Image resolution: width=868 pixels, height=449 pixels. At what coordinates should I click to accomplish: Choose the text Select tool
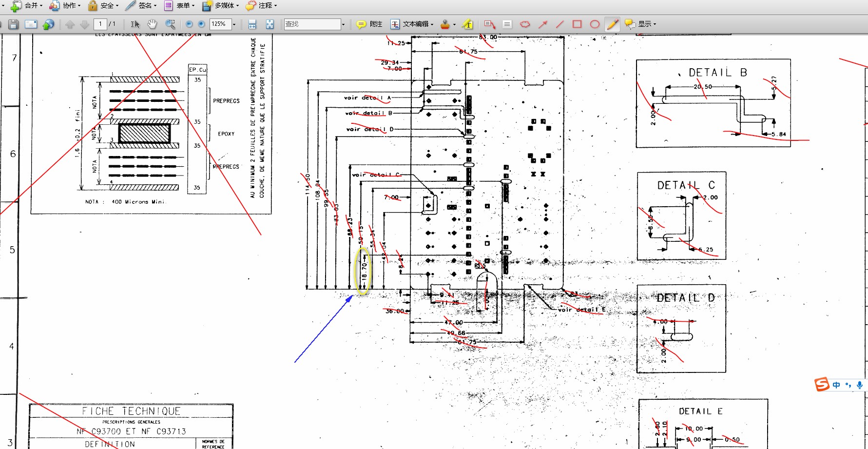coord(135,24)
